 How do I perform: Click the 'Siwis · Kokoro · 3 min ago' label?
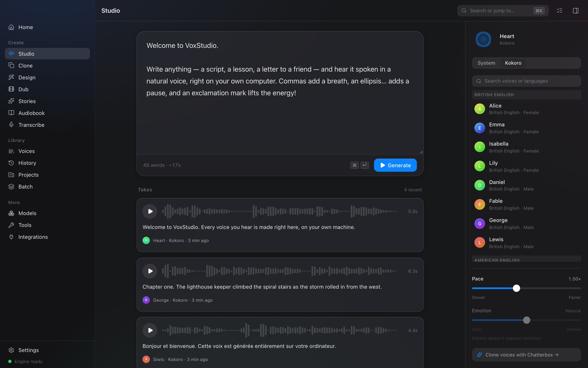pos(180,359)
